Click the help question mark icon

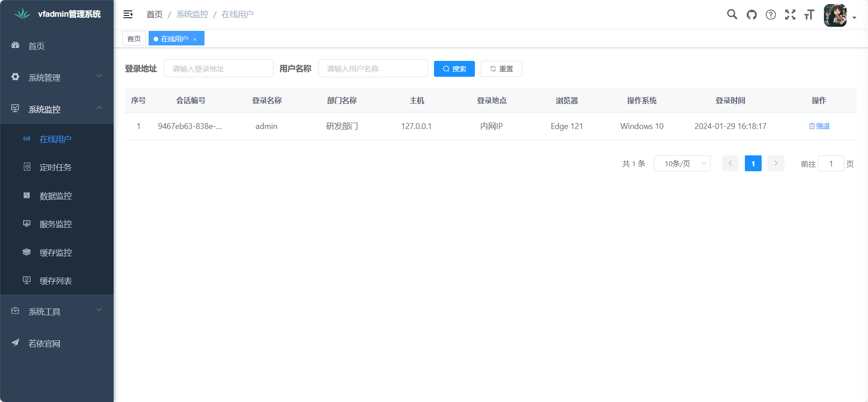tap(771, 15)
